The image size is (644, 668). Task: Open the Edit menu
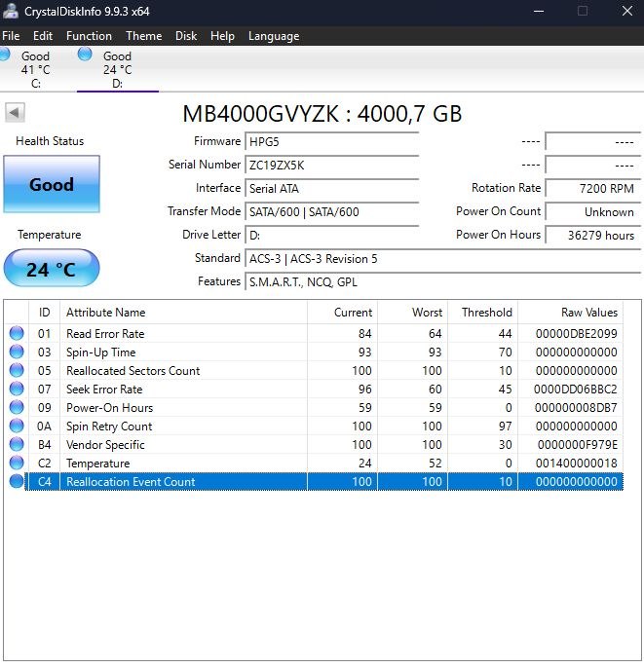tap(43, 36)
